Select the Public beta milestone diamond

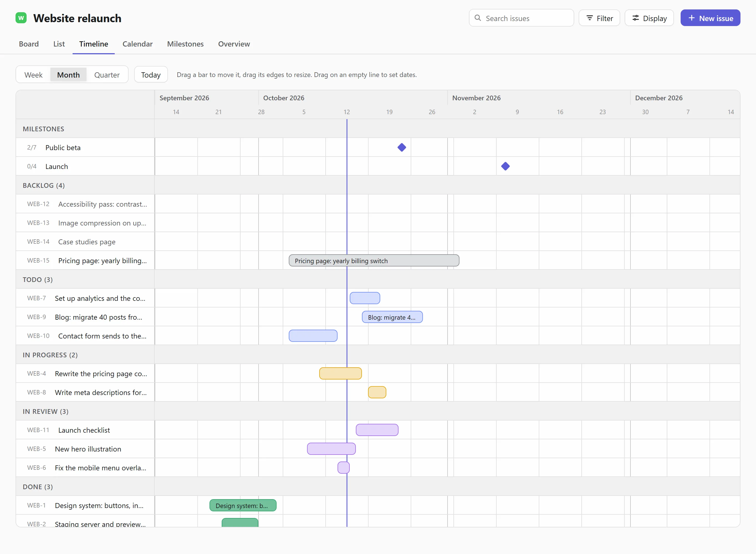402,147
